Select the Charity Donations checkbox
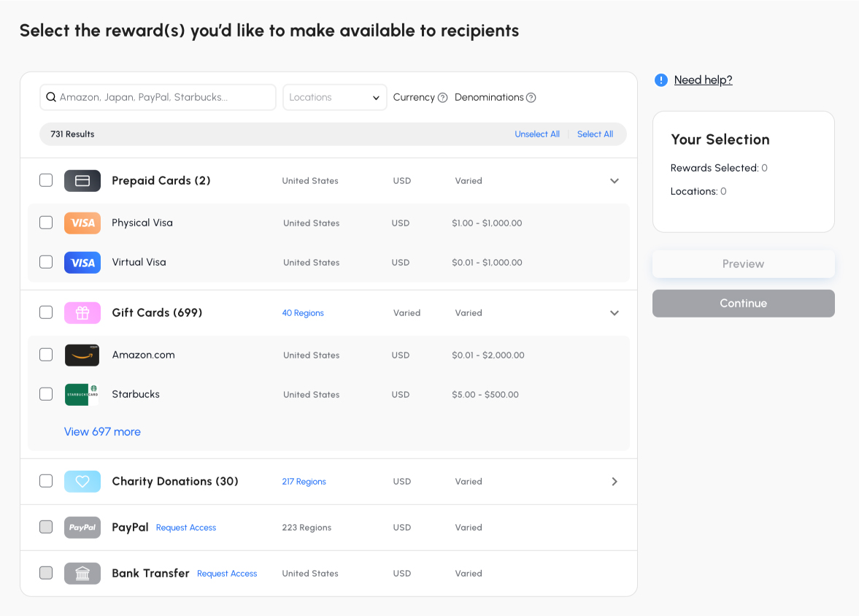 [46, 481]
